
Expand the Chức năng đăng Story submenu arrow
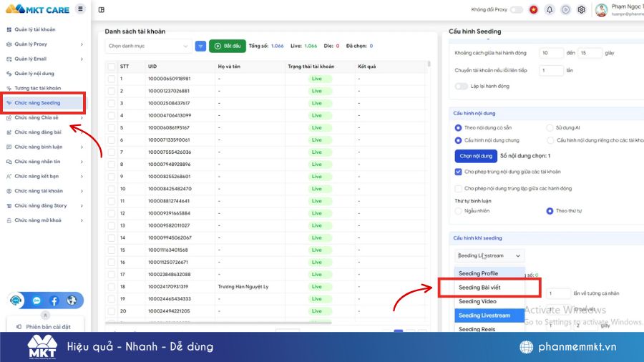(82, 205)
